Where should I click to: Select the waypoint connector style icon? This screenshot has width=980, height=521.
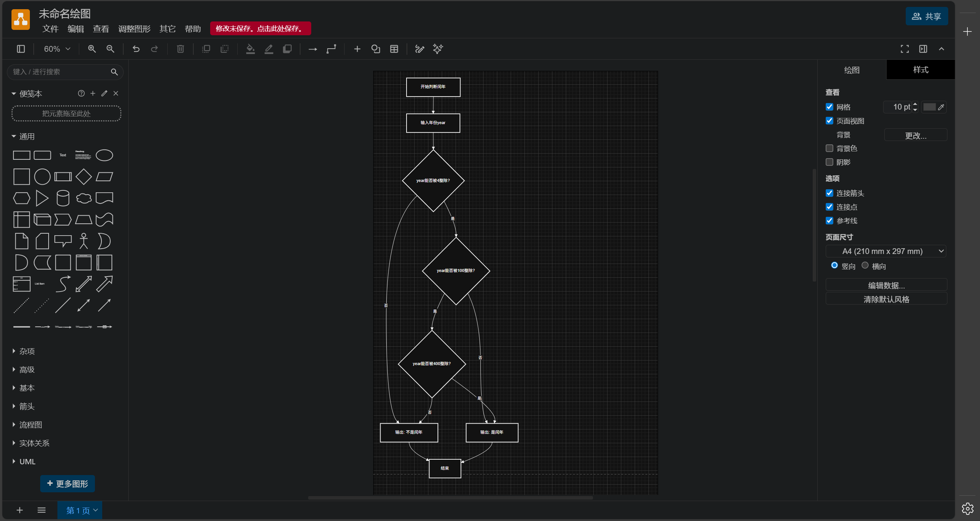pos(331,49)
